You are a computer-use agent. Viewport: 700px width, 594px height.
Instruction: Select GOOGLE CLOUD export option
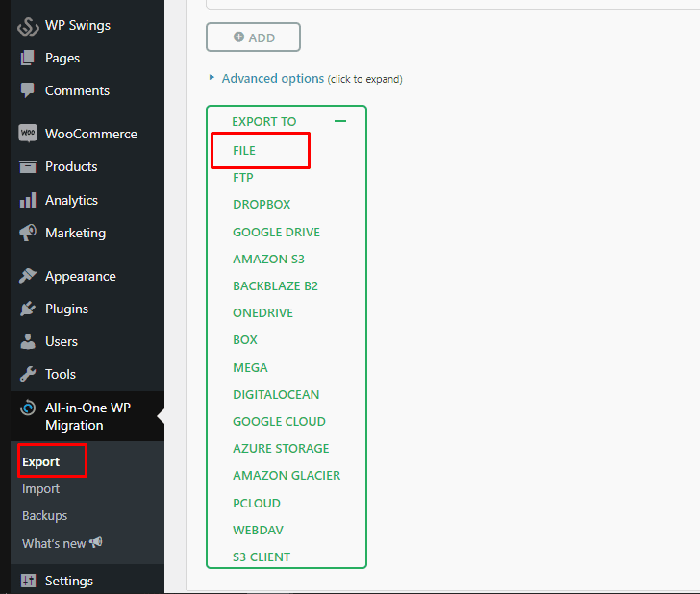[x=279, y=421]
